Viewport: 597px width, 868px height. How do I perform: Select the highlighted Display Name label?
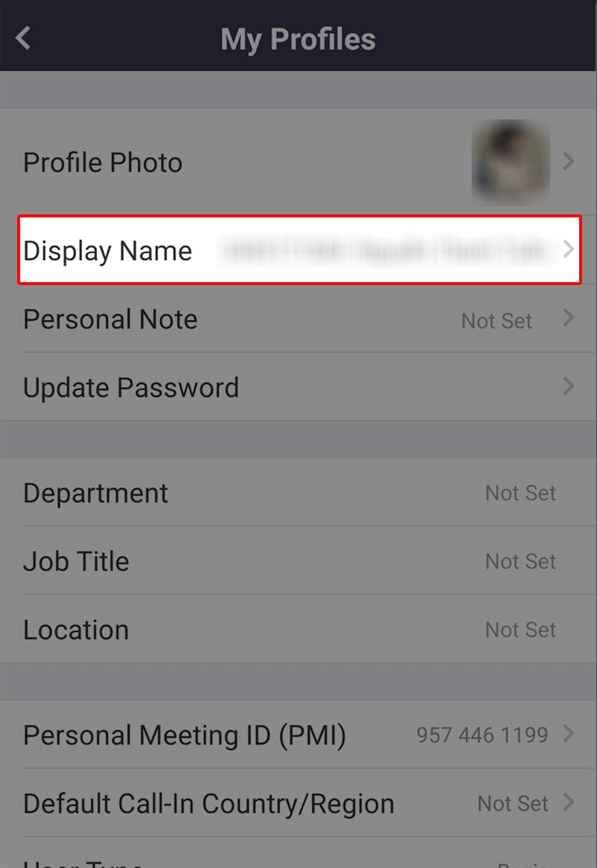[107, 251]
